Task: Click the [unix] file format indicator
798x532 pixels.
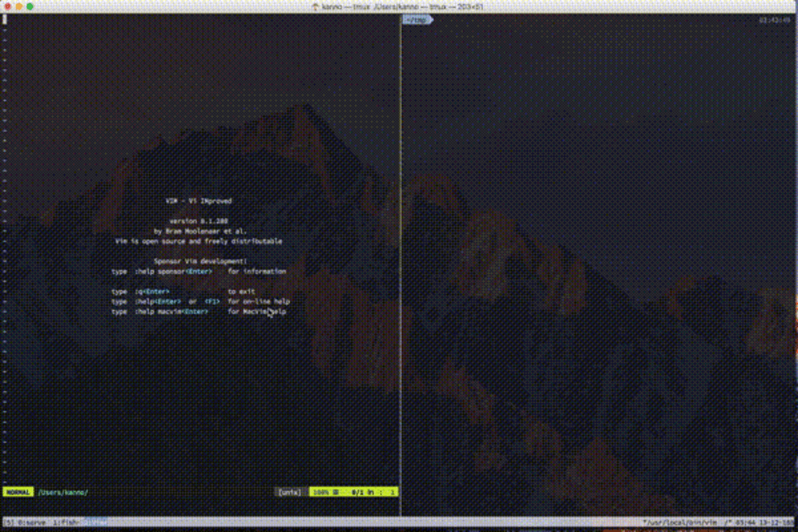Action: pos(290,492)
